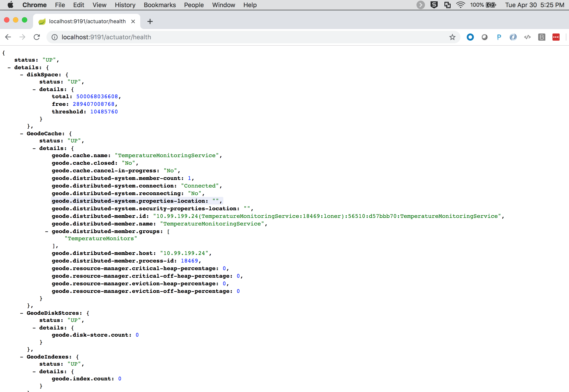Click the History menu item
Image resolution: width=569 pixels, height=392 pixels.
[x=125, y=5]
